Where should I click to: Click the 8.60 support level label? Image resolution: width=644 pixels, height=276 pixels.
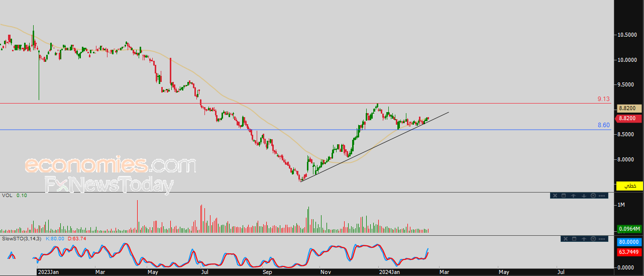pyautogui.click(x=603, y=125)
